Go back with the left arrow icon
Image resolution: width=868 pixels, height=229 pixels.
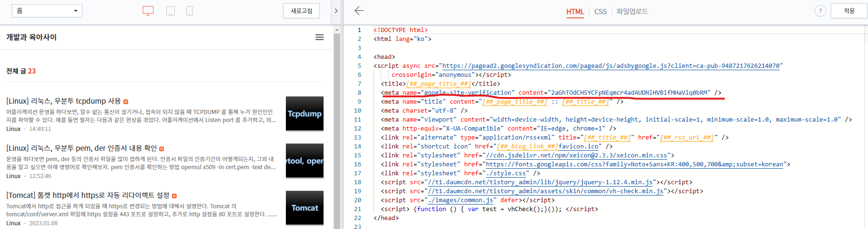tap(359, 10)
